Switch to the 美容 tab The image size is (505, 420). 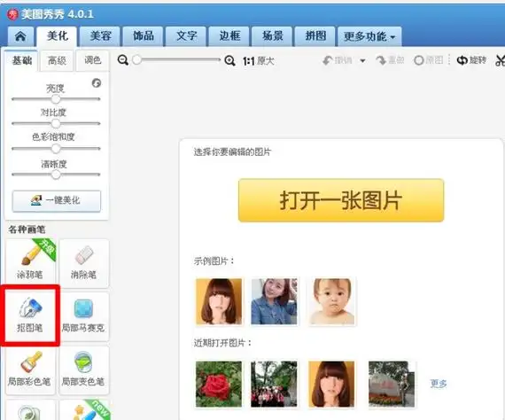pos(100,36)
